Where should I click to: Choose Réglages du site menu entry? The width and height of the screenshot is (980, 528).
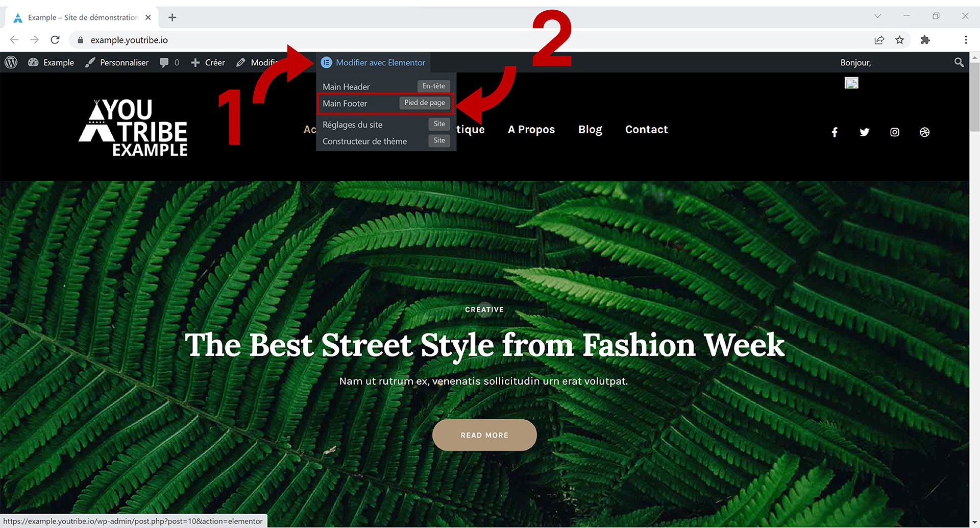pyautogui.click(x=352, y=125)
